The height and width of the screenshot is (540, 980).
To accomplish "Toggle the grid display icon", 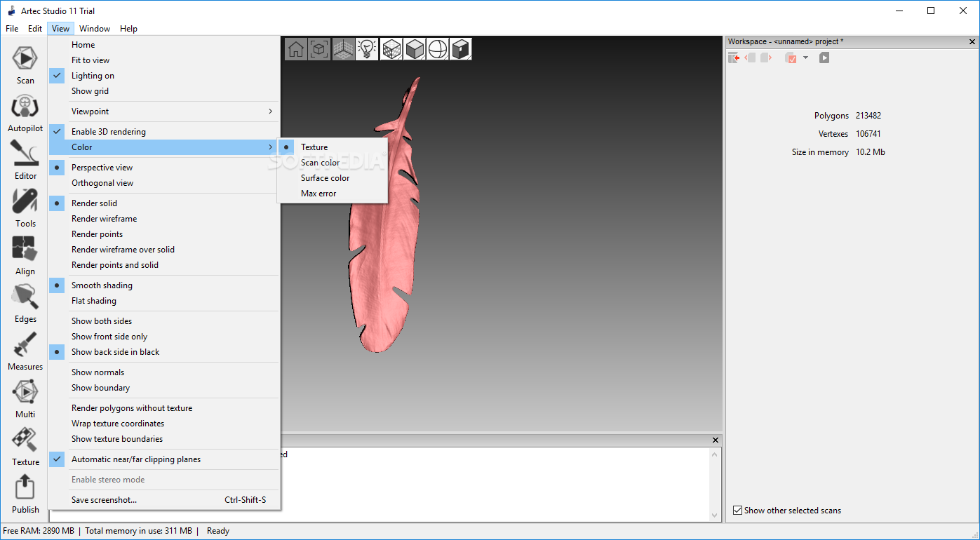I will tap(343, 49).
